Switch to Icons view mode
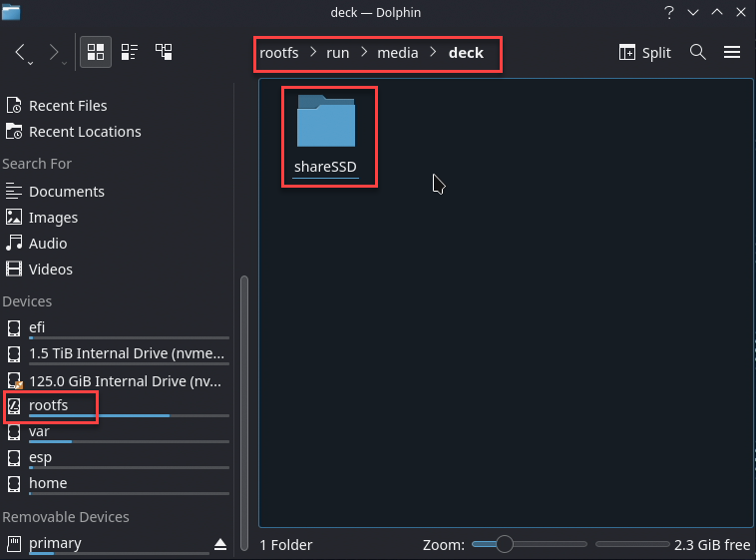 click(96, 52)
